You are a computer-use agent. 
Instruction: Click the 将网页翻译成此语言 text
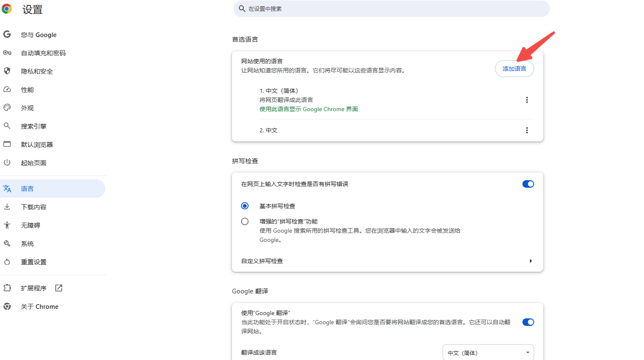click(x=286, y=100)
